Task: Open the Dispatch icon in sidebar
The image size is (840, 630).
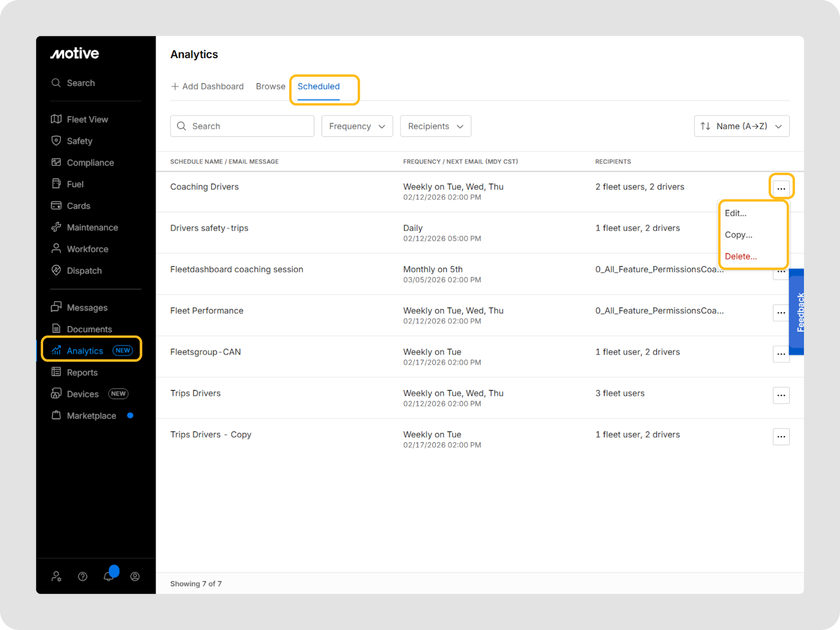Action: point(56,270)
